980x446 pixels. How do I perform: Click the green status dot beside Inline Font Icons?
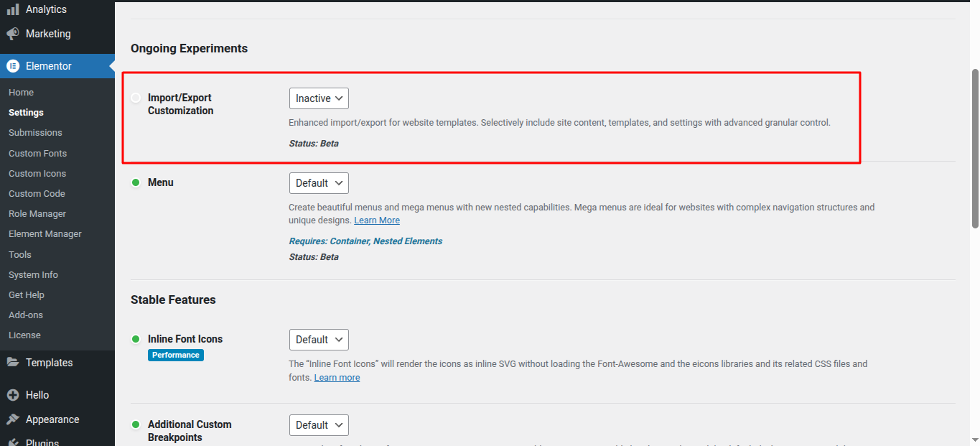pyautogui.click(x=136, y=339)
